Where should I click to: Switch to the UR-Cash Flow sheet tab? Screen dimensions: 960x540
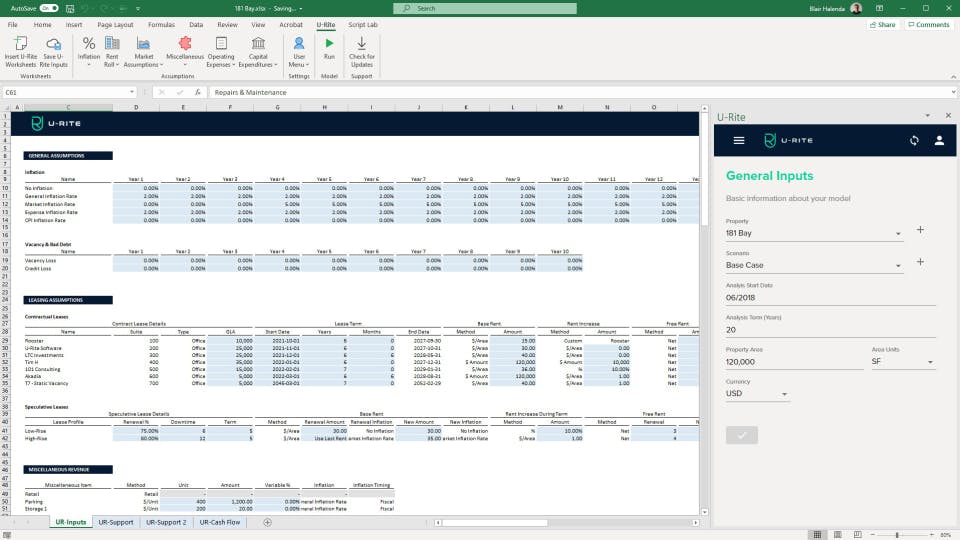[220, 522]
